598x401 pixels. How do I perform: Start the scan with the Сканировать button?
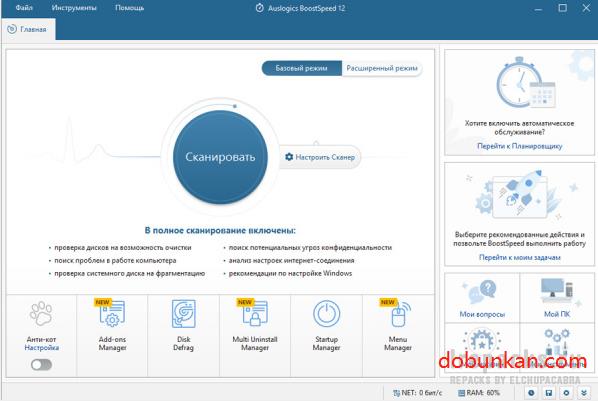[220, 157]
